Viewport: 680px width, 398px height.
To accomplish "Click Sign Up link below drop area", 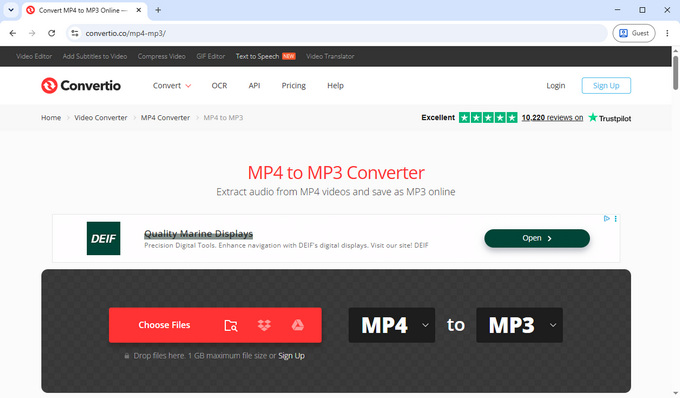I will point(291,356).
